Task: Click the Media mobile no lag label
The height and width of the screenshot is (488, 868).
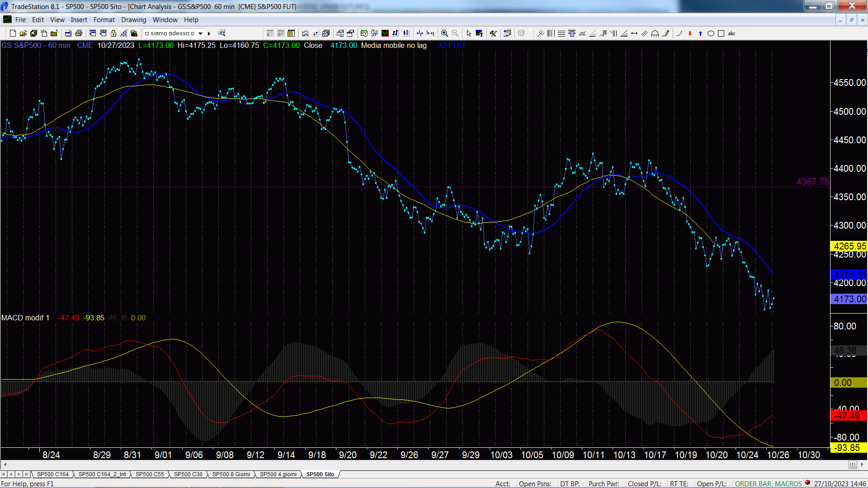Action: (x=394, y=46)
